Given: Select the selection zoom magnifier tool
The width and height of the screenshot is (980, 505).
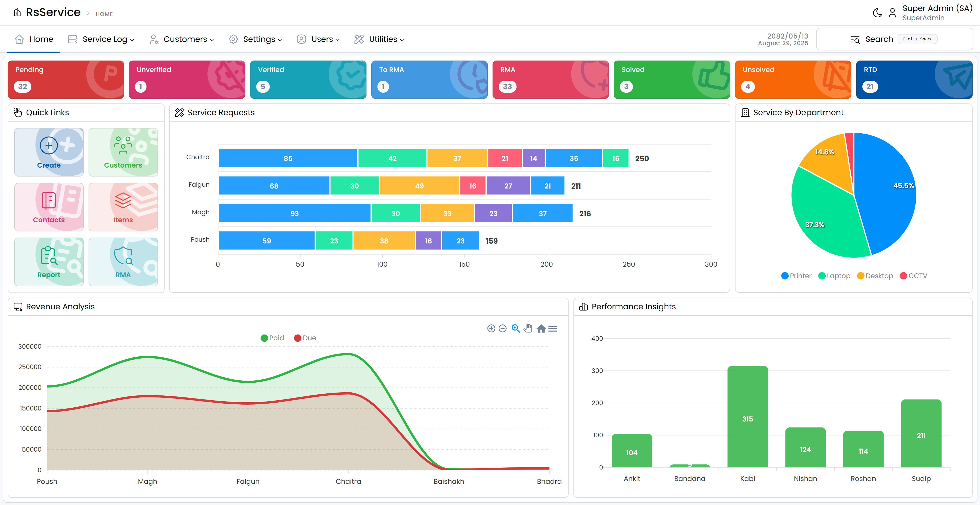Looking at the screenshot, I should (516, 328).
